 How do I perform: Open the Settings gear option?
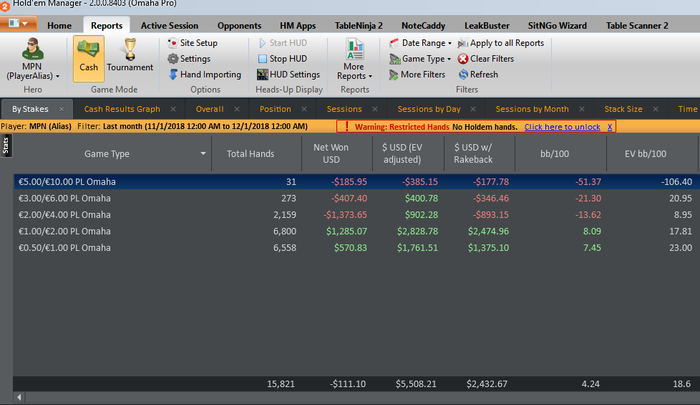click(x=189, y=58)
